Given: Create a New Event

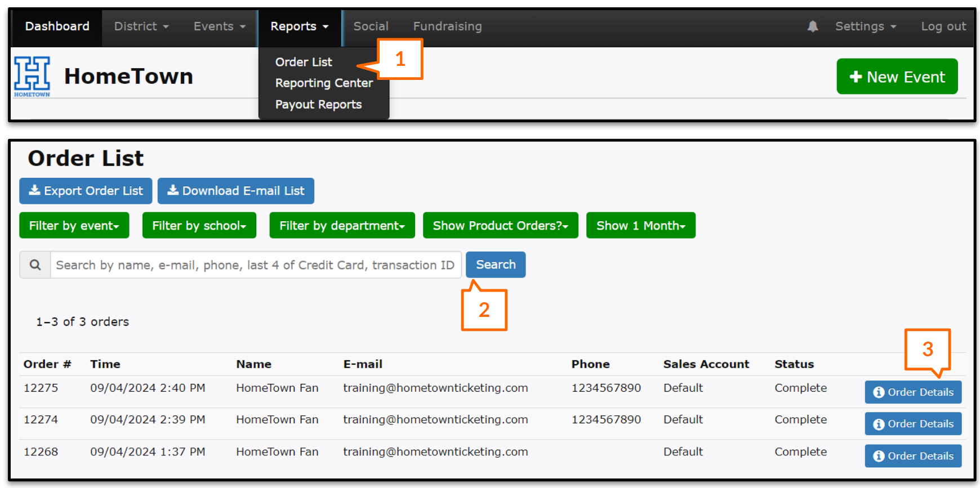Looking at the screenshot, I should [897, 77].
